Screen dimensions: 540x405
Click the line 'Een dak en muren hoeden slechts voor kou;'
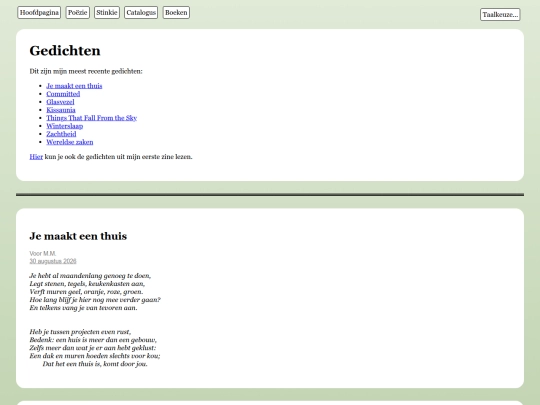[x=95, y=356]
